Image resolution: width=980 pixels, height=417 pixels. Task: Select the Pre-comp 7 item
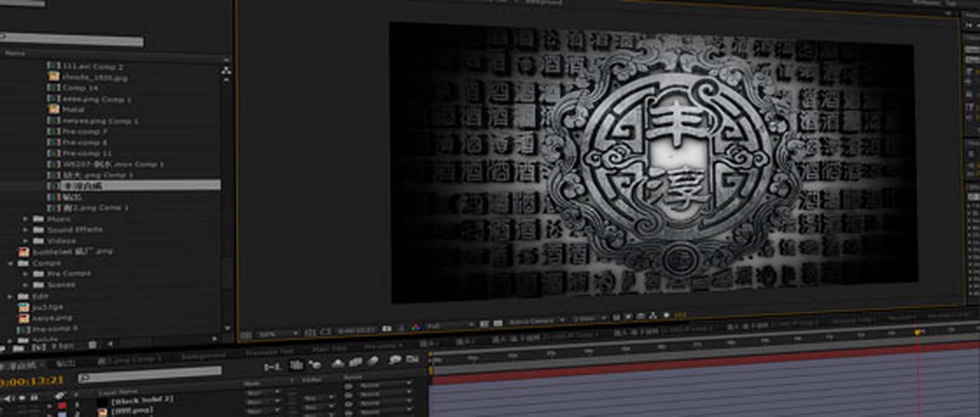click(85, 132)
